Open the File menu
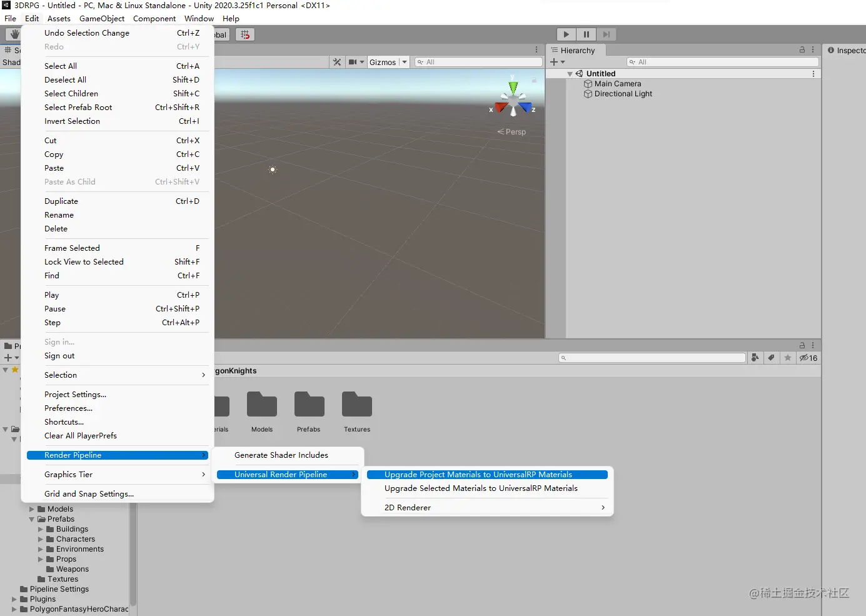The height and width of the screenshot is (616, 866). click(x=11, y=19)
